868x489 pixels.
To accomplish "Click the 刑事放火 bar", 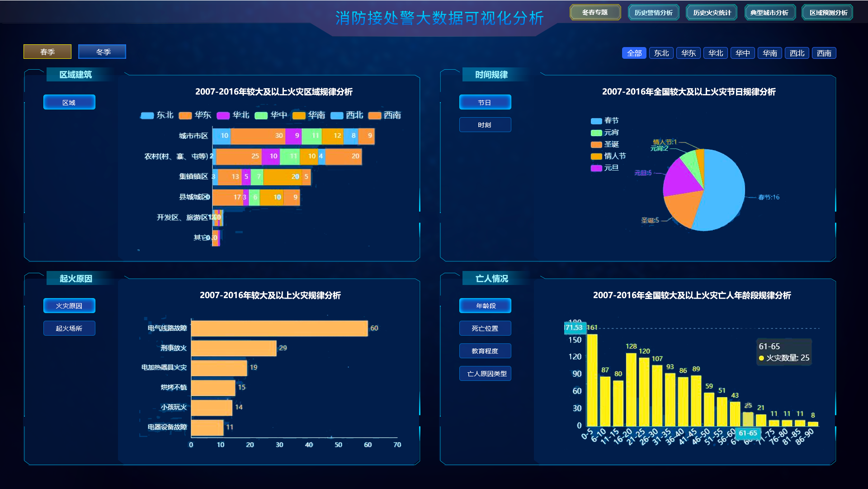I will tap(234, 348).
